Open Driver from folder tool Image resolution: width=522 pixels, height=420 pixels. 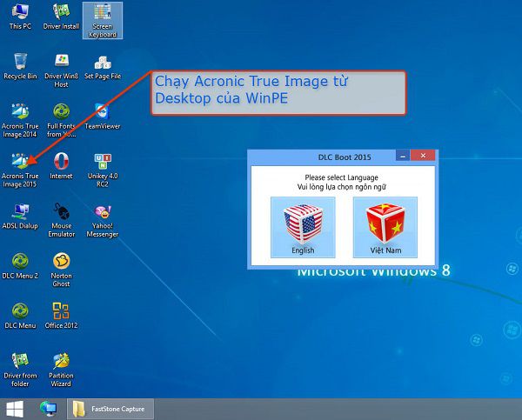click(20, 370)
